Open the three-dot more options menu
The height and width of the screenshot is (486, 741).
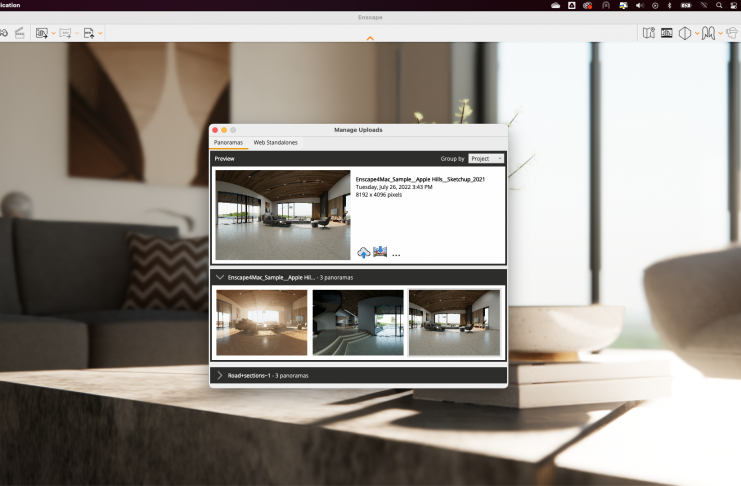pyautogui.click(x=396, y=255)
